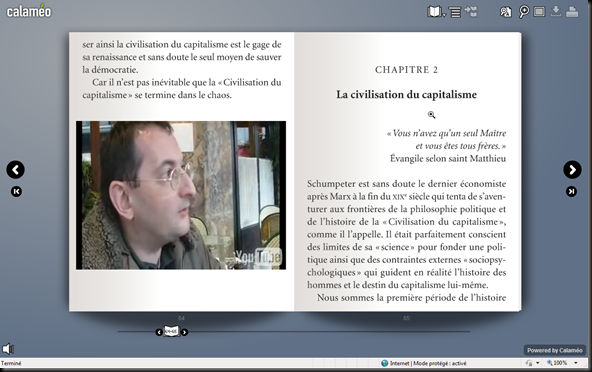
Task: Download the publication
Action: 556,11
